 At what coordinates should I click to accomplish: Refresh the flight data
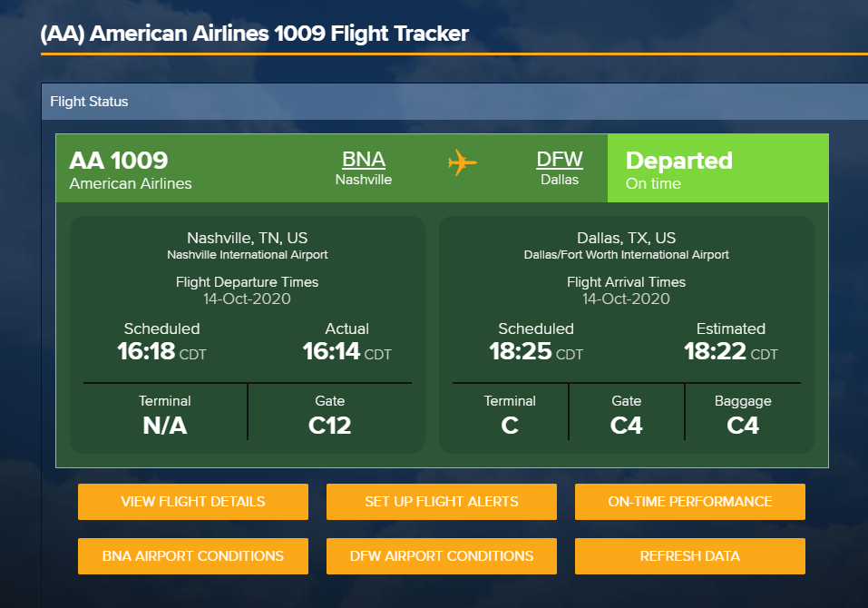tap(690, 556)
